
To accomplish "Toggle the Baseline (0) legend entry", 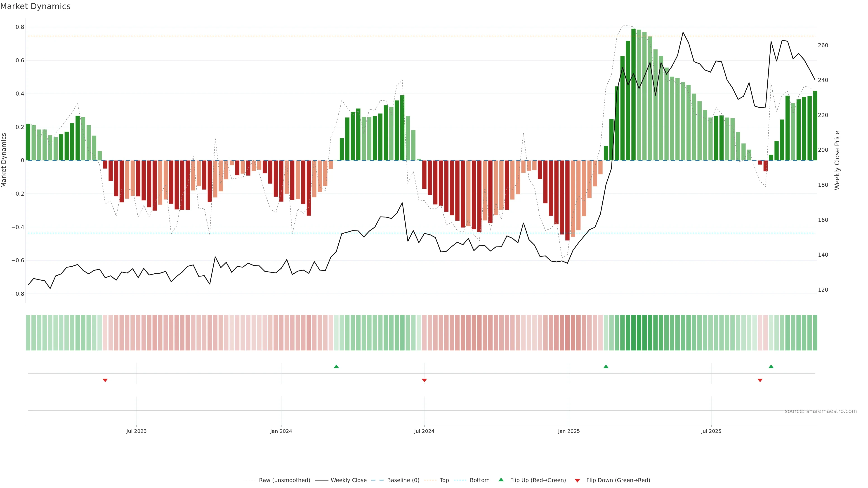I will pyautogui.click(x=403, y=480).
